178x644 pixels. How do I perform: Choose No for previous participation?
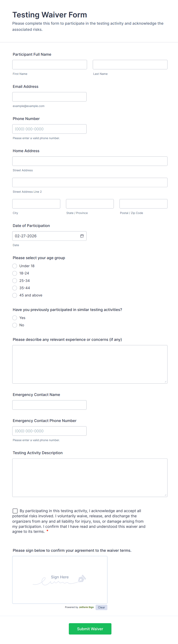point(15,325)
